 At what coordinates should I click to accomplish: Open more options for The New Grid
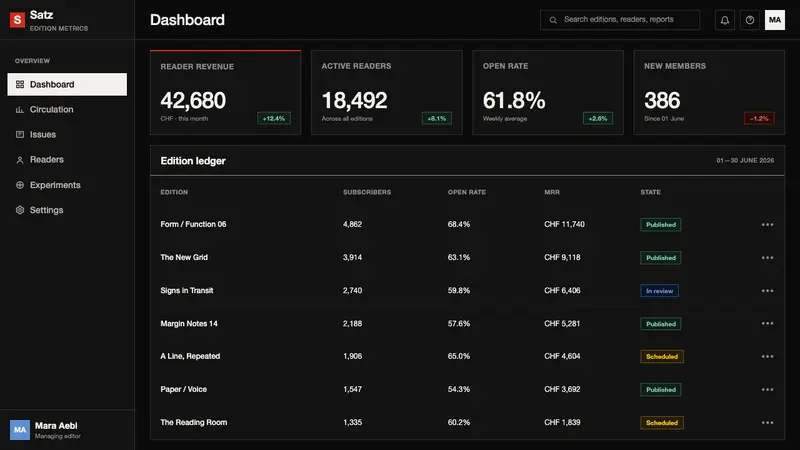click(767, 258)
